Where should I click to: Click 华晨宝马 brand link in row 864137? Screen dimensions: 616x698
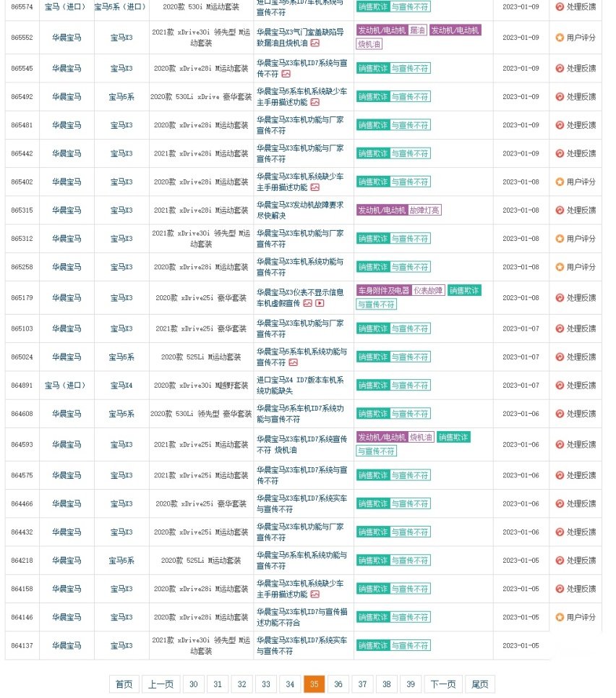click(67, 645)
